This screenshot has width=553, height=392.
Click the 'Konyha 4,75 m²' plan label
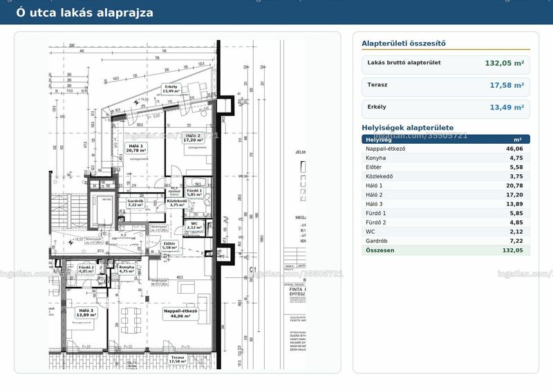click(126, 269)
